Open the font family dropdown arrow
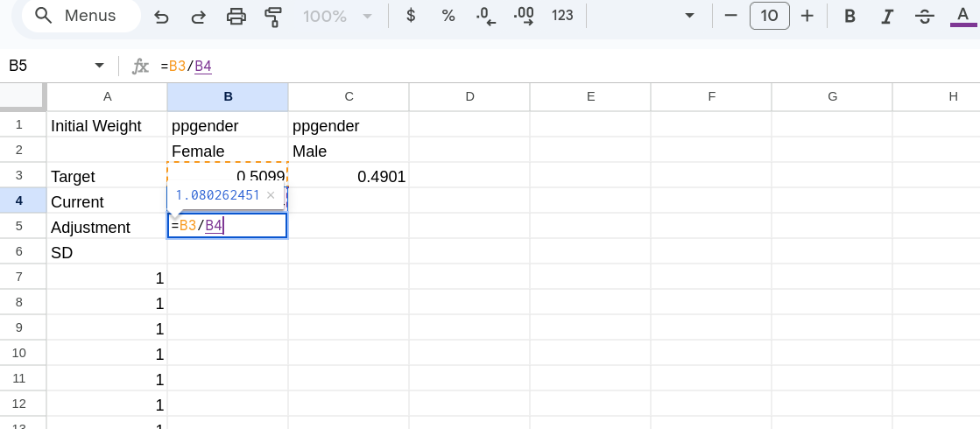This screenshot has width=980, height=429. (x=689, y=16)
